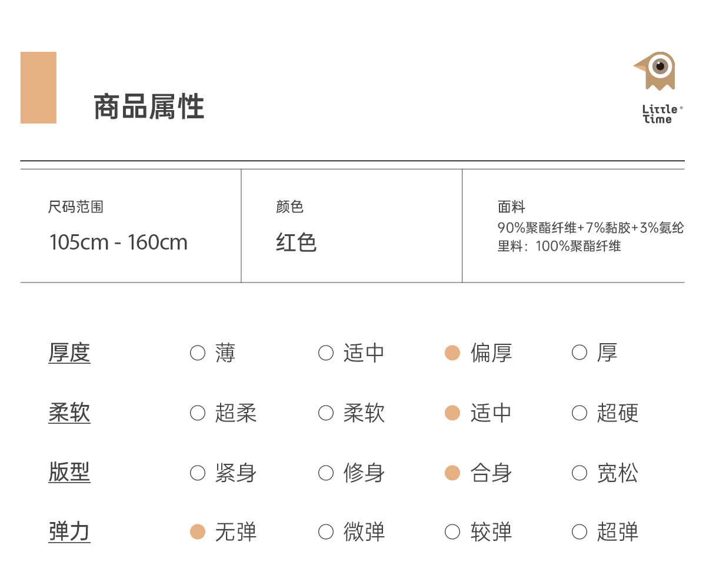Select the 薄 thickness radio option
The image size is (706, 588).
[x=198, y=353]
